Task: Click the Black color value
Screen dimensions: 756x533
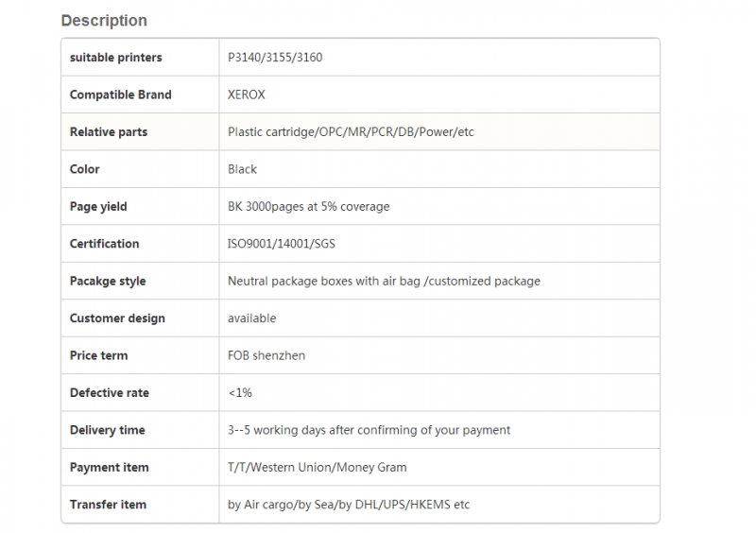Action: [242, 169]
